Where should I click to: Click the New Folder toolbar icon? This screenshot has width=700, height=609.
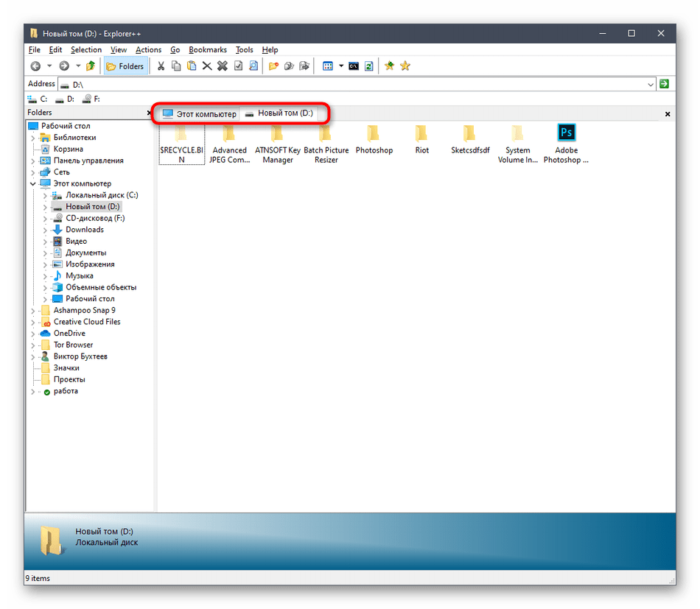(x=273, y=66)
